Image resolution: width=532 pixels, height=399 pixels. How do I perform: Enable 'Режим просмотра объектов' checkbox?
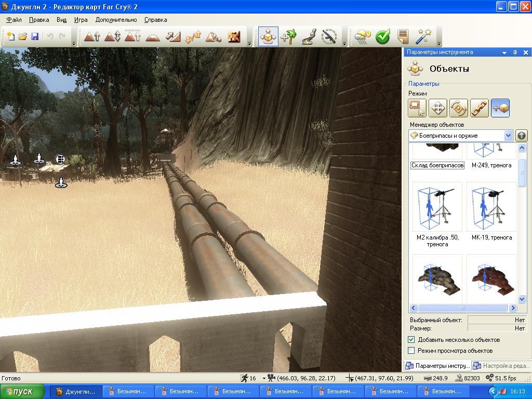coord(411,351)
